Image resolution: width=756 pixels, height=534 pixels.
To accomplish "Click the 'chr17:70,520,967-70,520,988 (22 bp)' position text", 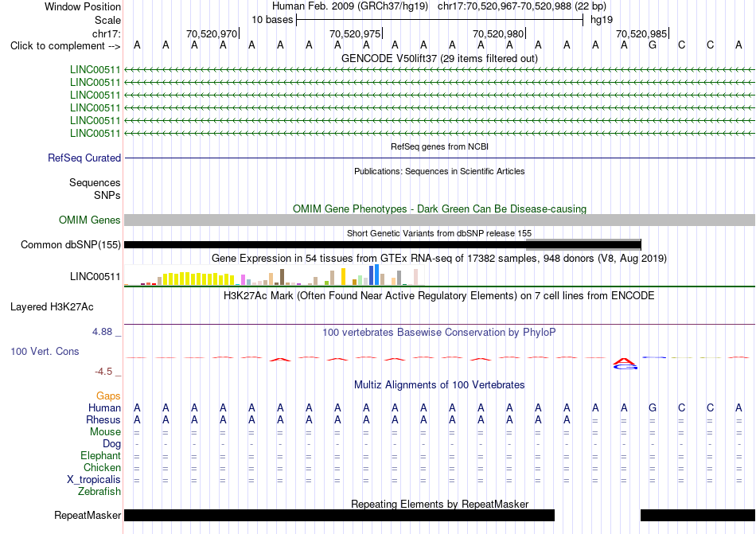I will click(522, 6).
